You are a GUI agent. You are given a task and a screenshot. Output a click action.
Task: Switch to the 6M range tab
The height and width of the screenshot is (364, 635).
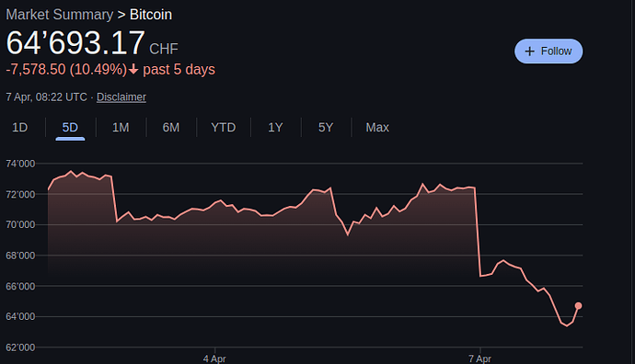[x=171, y=128]
